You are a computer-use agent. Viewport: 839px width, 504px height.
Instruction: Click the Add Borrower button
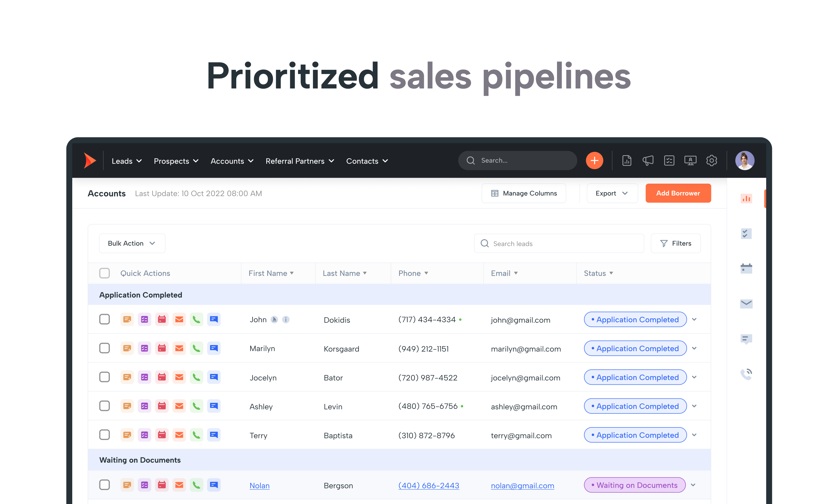click(678, 193)
